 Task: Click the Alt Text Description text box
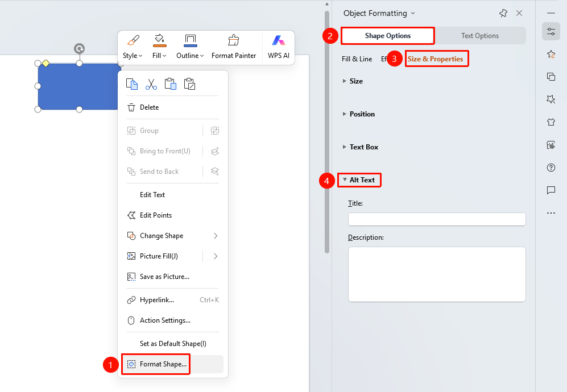pyautogui.click(x=437, y=274)
